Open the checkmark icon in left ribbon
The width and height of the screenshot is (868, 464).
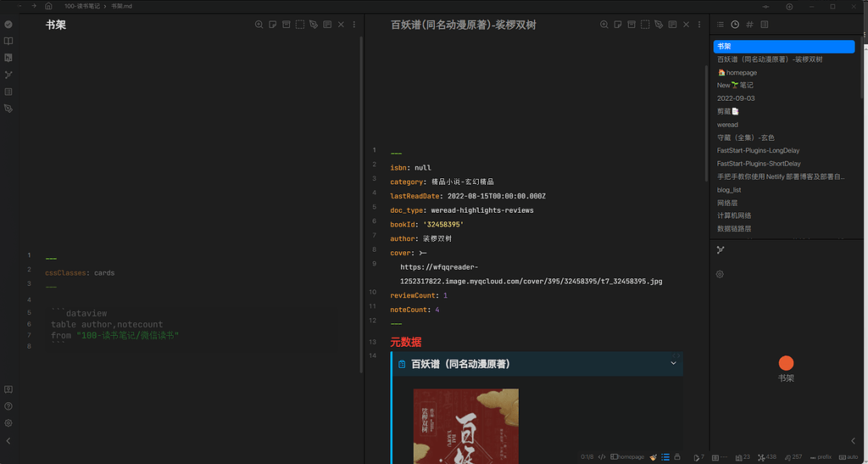pyautogui.click(x=8, y=25)
